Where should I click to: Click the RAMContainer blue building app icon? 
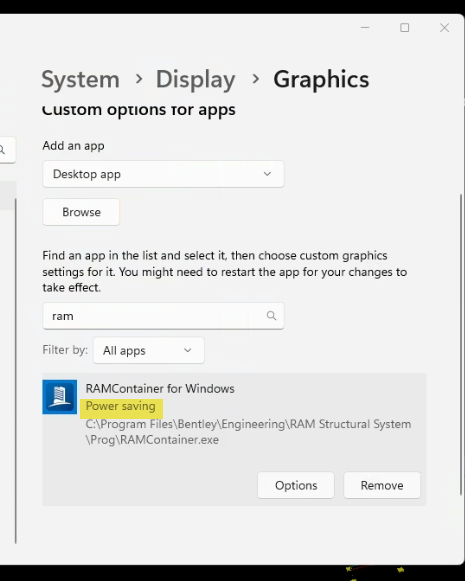[x=60, y=397]
